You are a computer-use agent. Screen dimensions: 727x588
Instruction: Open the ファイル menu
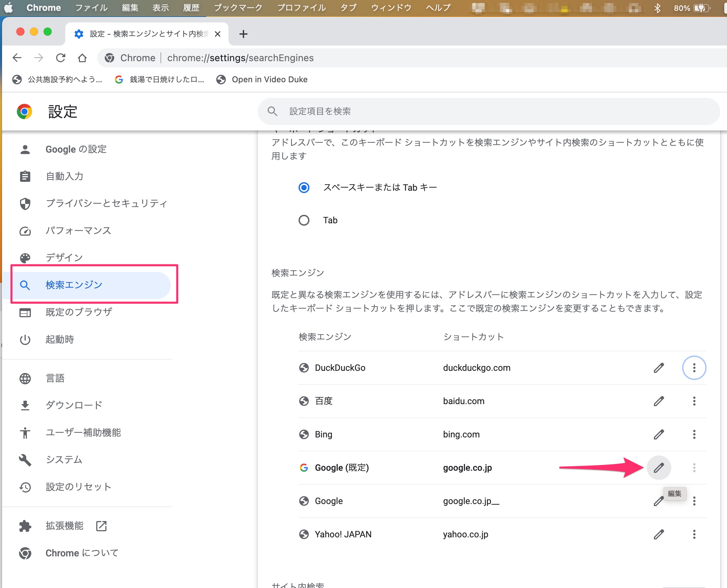pyautogui.click(x=91, y=7)
